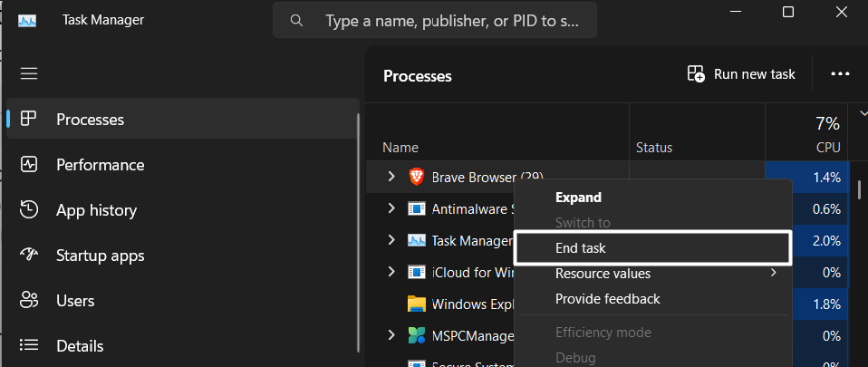Expand the Task Manager process row
Screen dimensions: 868x367
coord(391,240)
